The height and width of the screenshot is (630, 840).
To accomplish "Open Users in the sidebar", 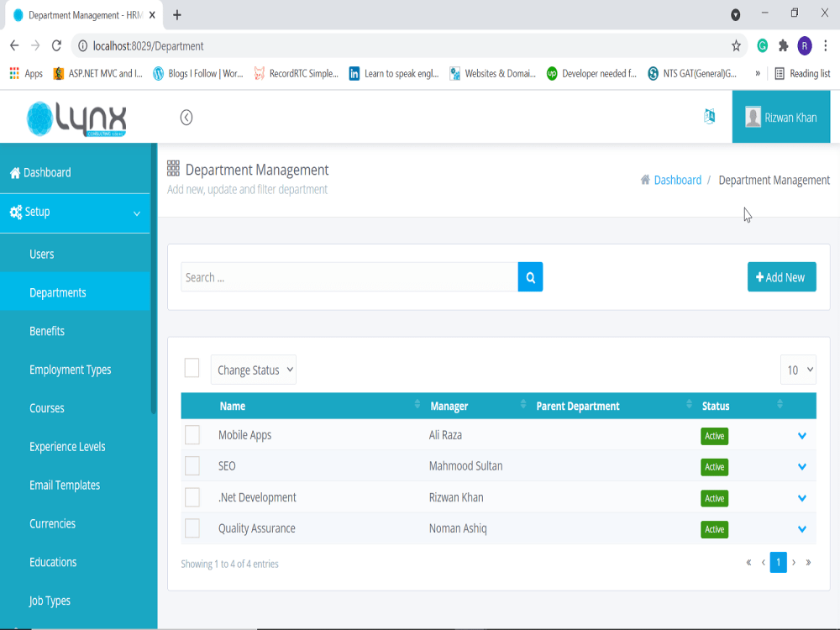I will pyautogui.click(x=75, y=254).
